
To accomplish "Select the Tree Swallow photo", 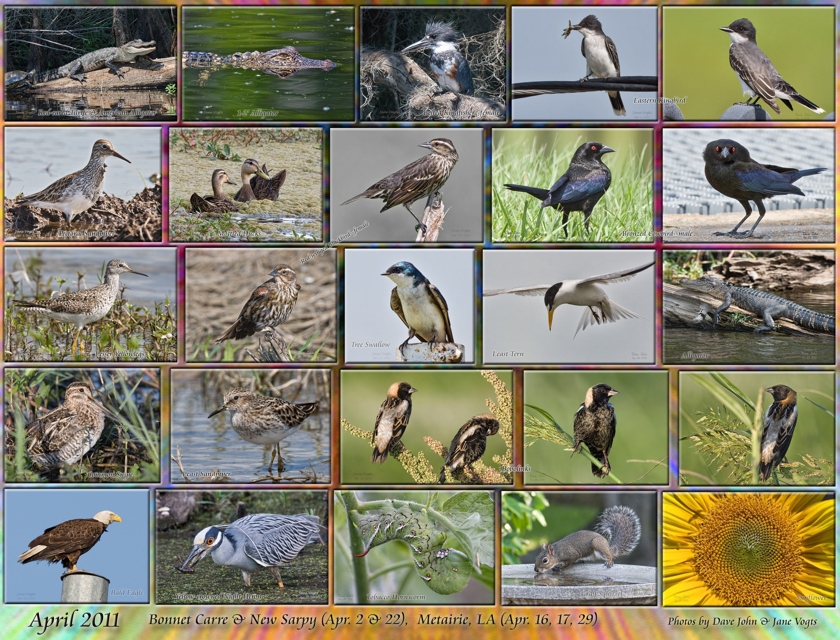I will (x=410, y=306).
